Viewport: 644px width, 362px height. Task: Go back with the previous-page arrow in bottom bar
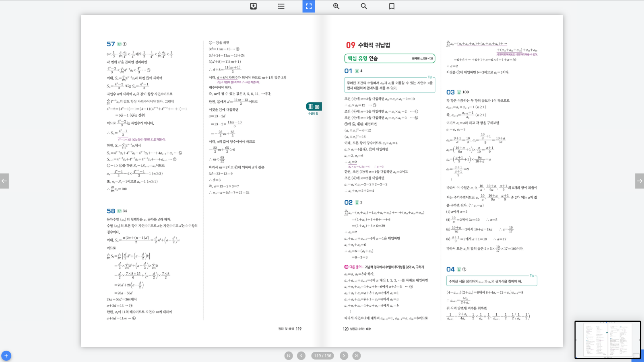point(301,356)
